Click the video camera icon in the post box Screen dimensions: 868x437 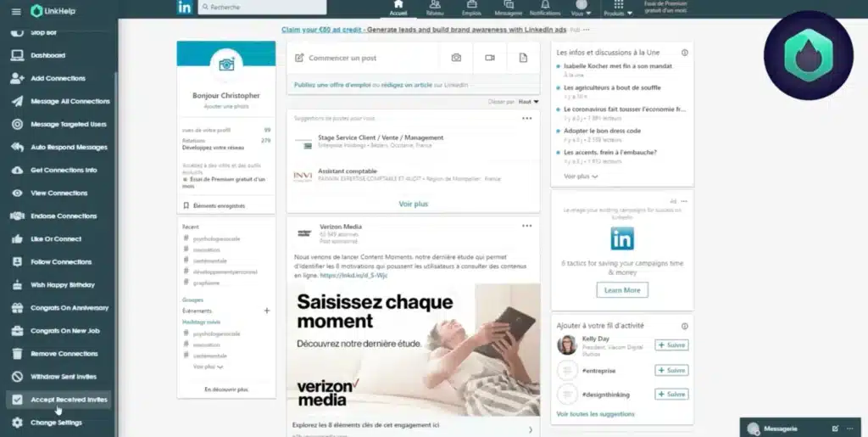(x=490, y=58)
